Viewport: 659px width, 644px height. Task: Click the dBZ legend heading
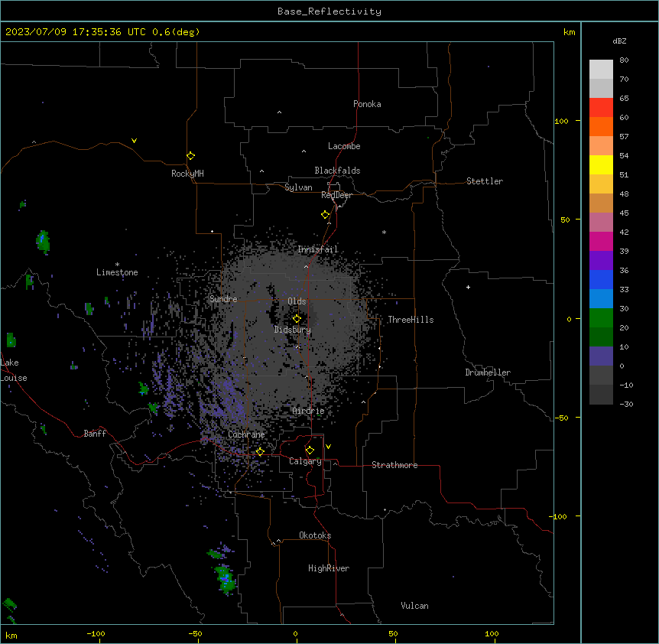(x=619, y=41)
